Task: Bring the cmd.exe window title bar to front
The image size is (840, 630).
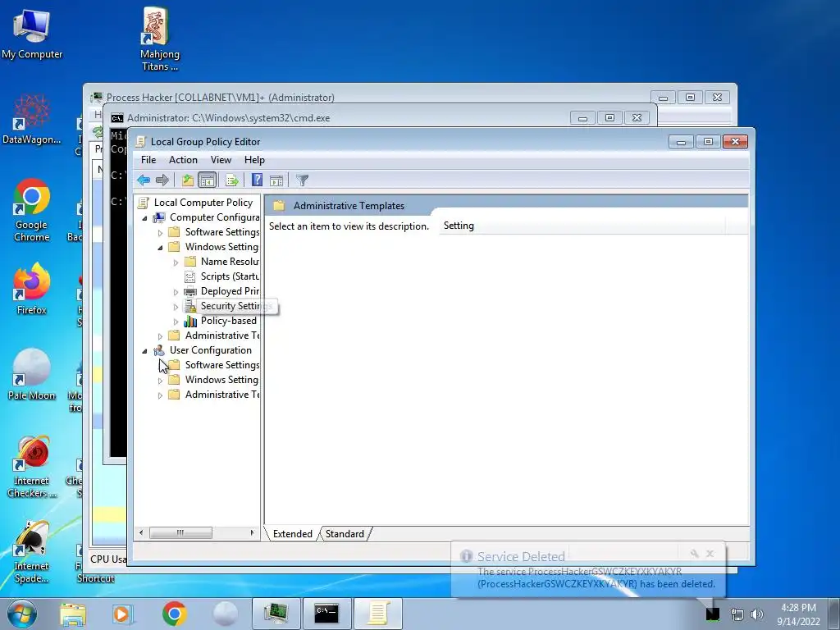Action: 343,118
